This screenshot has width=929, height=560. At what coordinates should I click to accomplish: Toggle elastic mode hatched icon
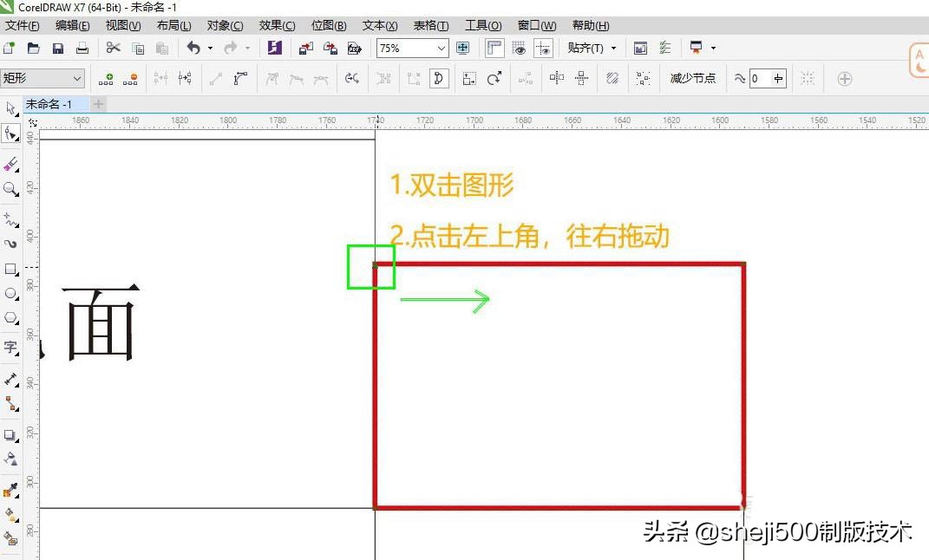click(612, 78)
